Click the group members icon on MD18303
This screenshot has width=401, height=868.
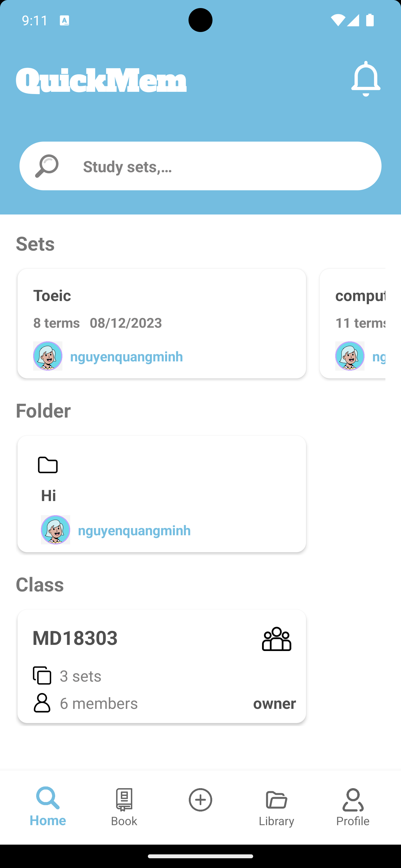click(x=277, y=639)
